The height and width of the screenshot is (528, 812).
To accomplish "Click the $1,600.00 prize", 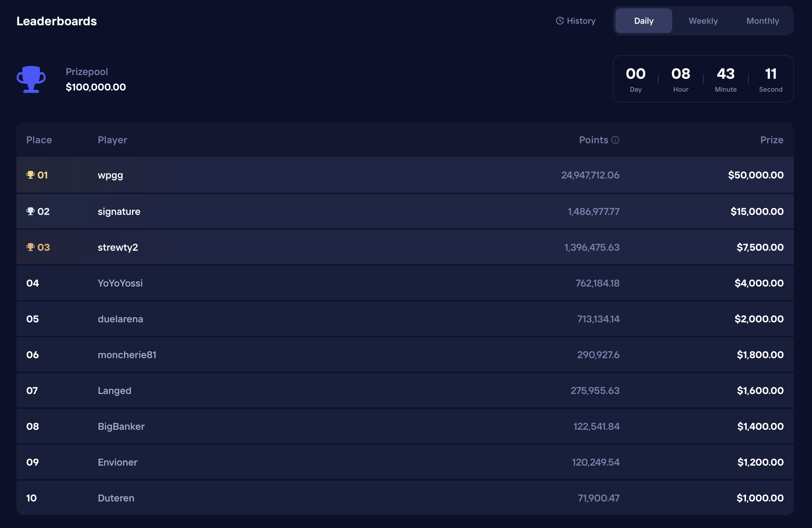I will point(760,391).
